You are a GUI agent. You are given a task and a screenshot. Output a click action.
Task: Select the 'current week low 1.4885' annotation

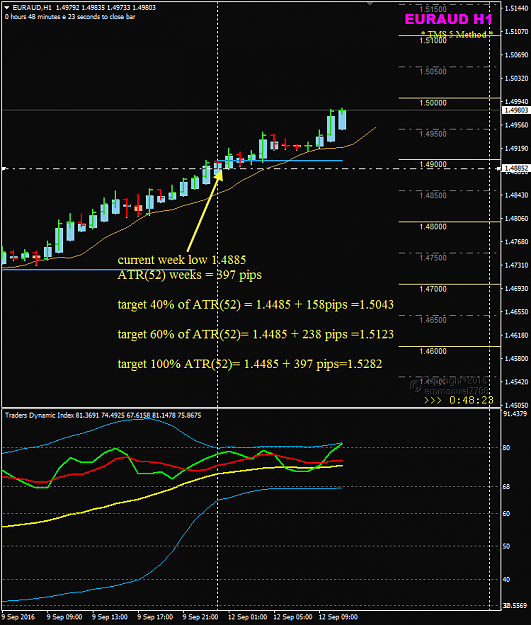pyautogui.click(x=182, y=260)
